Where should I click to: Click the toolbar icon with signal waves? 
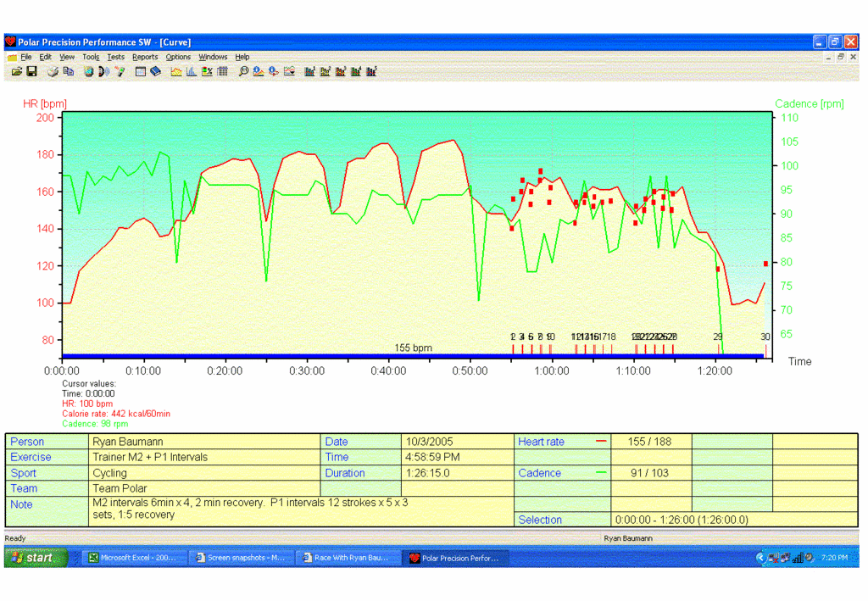click(x=103, y=71)
